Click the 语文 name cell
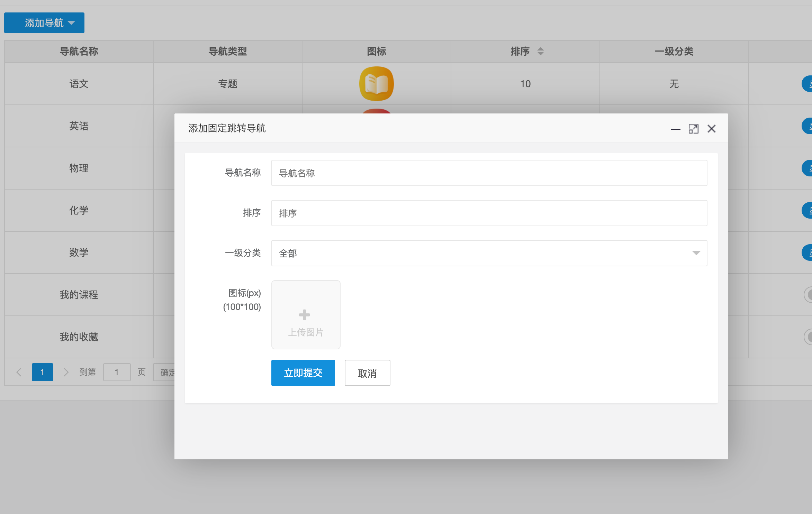812x514 pixels. [x=79, y=84]
